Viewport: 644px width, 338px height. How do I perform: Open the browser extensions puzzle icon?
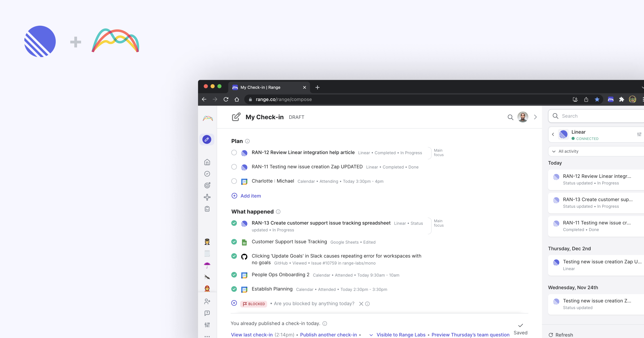pos(621,99)
